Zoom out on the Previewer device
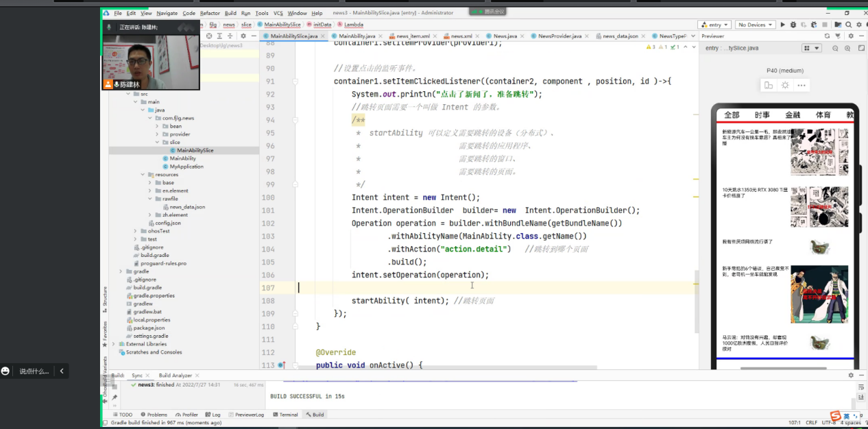868x429 pixels. 835,48
